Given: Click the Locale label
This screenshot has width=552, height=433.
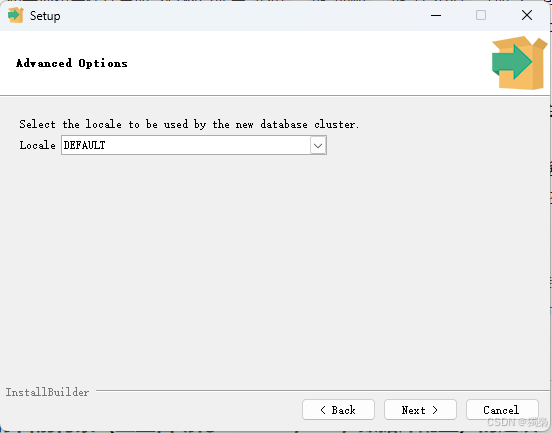Looking at the screenshot, I should 37,145.
